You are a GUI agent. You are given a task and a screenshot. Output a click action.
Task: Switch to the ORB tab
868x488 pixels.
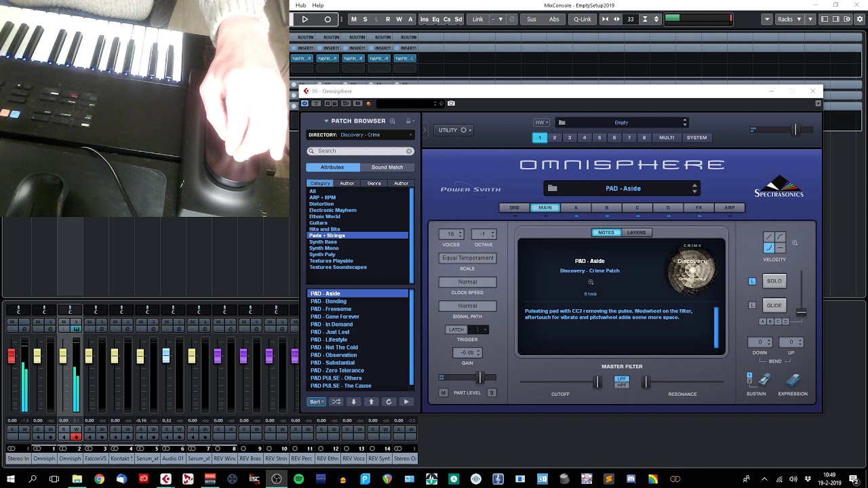(x=515, y=208)
